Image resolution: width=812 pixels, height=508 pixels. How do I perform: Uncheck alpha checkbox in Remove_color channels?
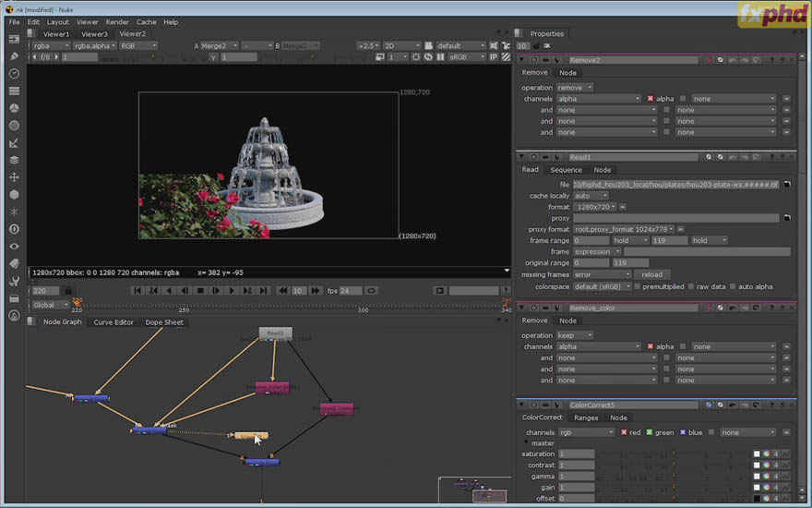click(650, 346)
